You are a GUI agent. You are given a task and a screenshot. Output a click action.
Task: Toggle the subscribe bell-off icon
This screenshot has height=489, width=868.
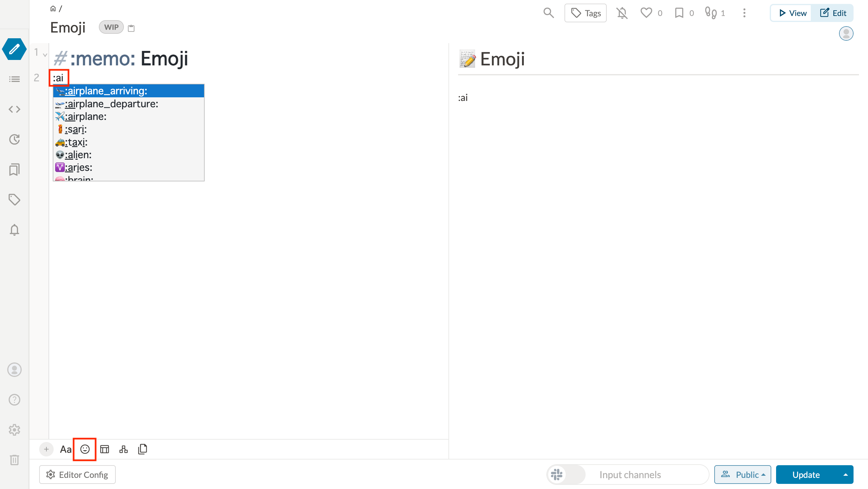click(622, 13)
